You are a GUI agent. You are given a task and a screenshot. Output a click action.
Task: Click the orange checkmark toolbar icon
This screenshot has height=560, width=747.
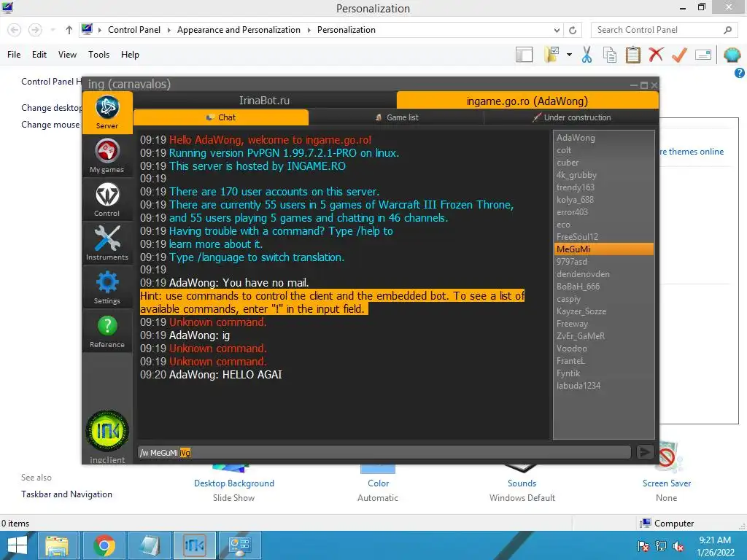679,55
